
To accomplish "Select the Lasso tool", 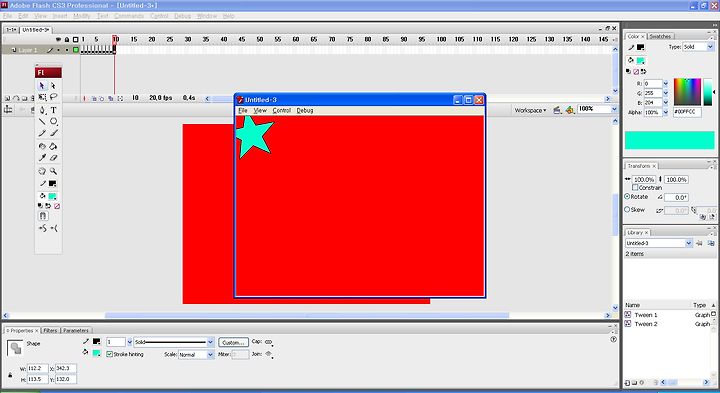I will click(53, 97).
